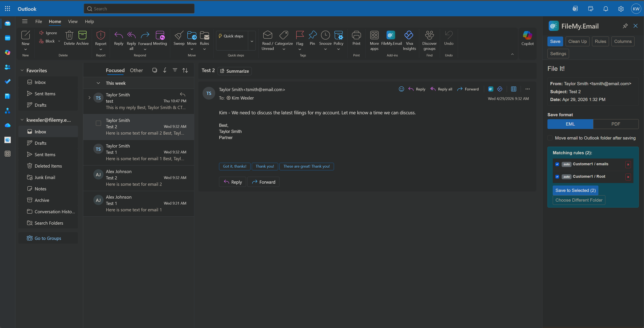644x328 pixels.
Task: Open Calendar in the left app bar
Action: click(x=8, y=38)
